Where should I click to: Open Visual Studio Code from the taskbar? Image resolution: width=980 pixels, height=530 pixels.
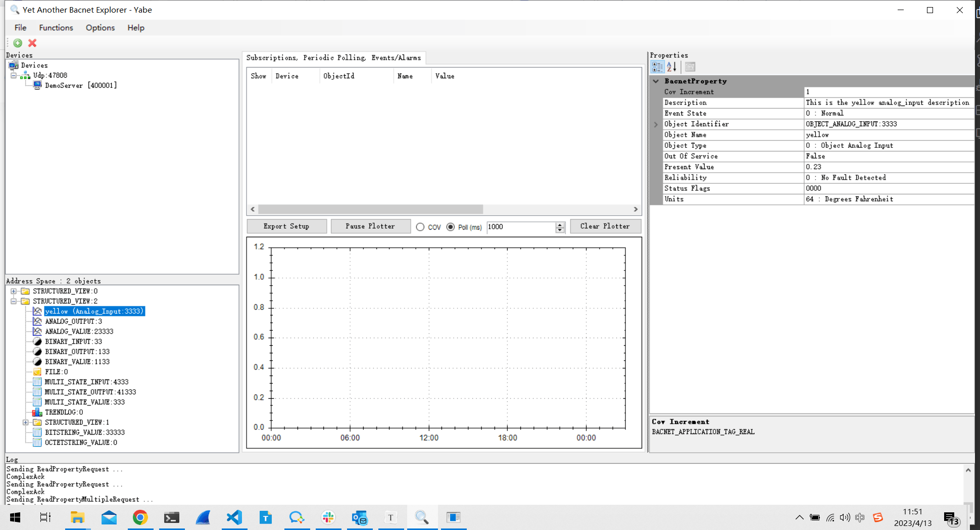tap(234, 517)
